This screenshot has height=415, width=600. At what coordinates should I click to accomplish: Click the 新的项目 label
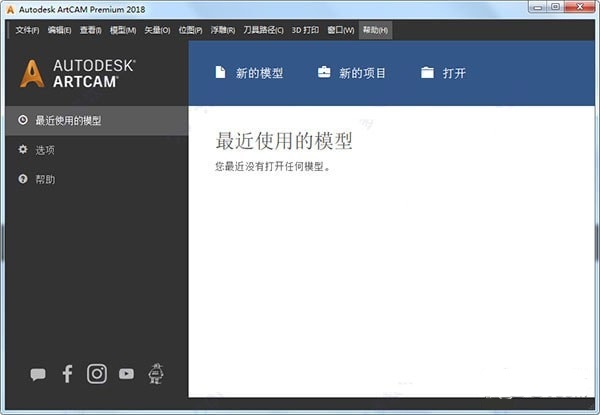[x=362, y=73]
